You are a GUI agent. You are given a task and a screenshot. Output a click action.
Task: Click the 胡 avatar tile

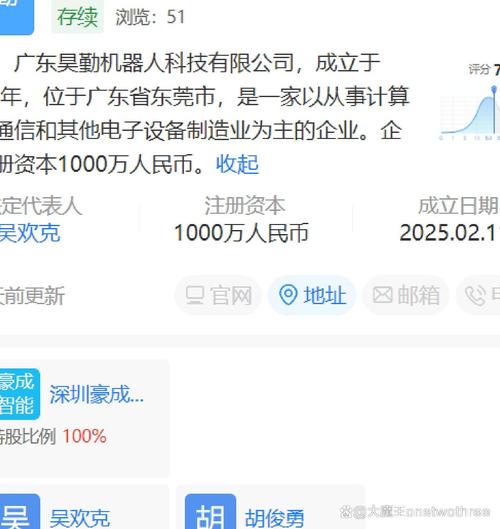click(x=211, y=511)
